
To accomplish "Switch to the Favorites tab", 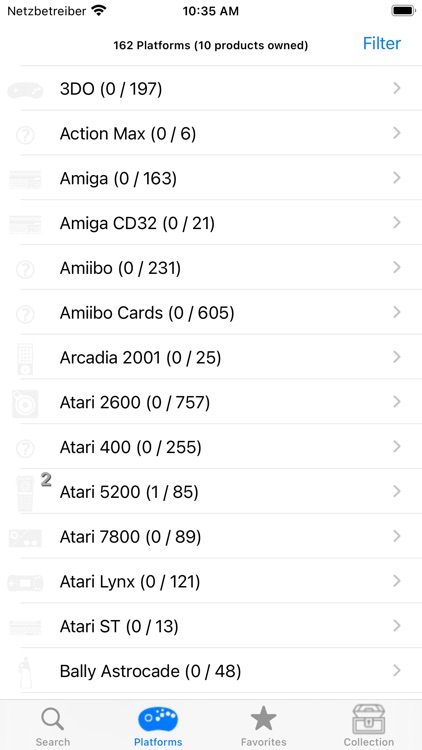I will coord(264,727).
